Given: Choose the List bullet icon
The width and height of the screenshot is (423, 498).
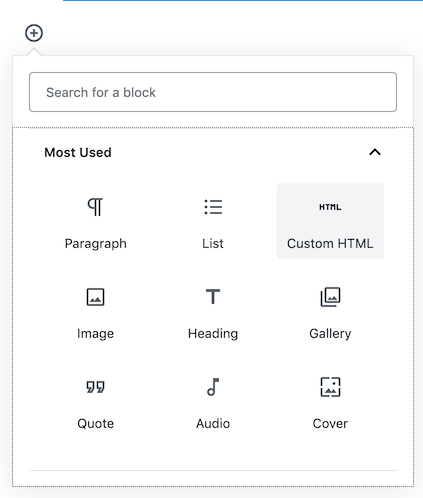Looking at the screenshot, I should coord(213,207).
